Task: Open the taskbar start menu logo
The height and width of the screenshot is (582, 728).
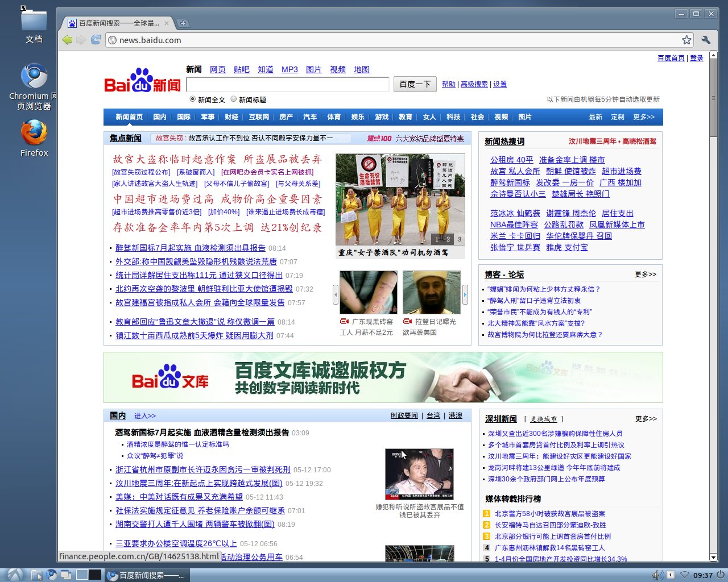Action: [x=14, y=575]
